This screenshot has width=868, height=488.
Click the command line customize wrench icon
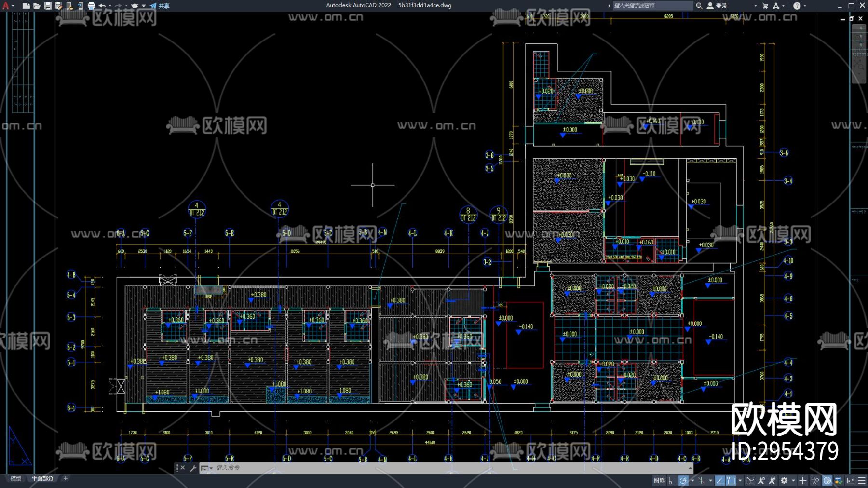coord(193,468)
